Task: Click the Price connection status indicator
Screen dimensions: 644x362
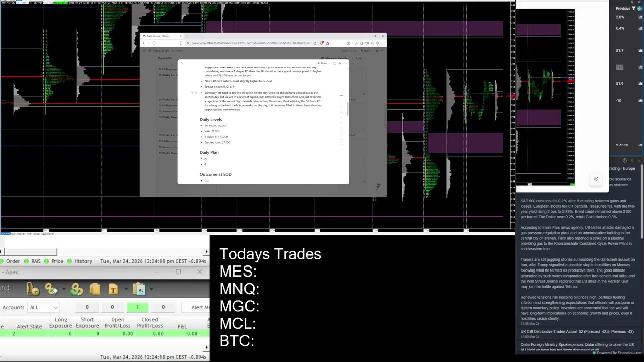Action: tap(54, 261)
